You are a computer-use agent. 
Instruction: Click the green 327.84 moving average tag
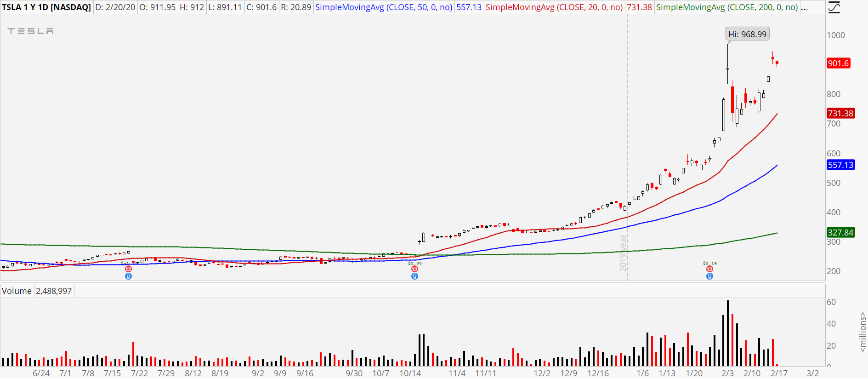tap(840, 232)
